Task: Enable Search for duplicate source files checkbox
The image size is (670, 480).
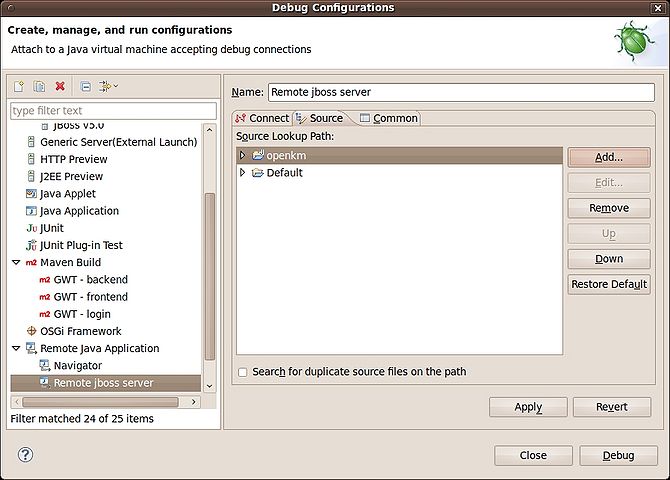Action: click(242, 372)
